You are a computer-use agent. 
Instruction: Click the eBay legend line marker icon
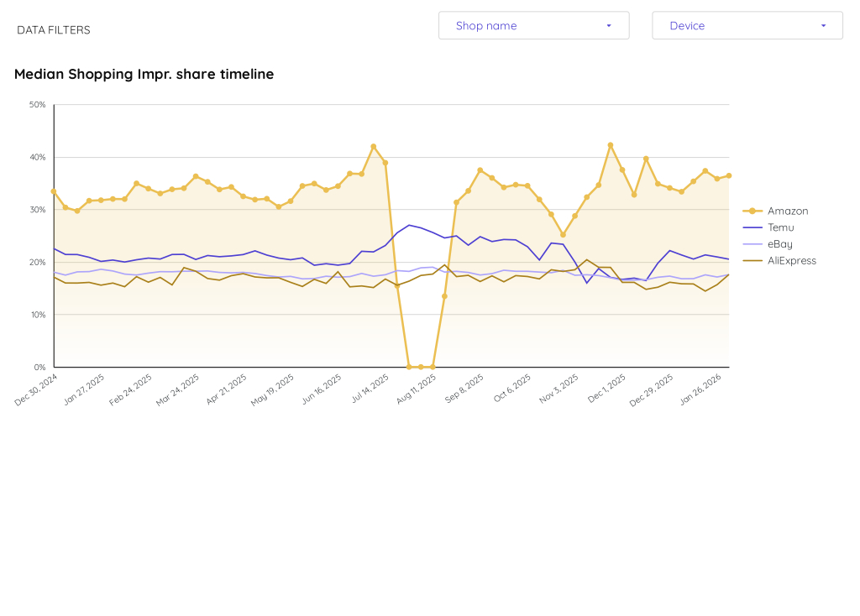[x=752, y=244]
